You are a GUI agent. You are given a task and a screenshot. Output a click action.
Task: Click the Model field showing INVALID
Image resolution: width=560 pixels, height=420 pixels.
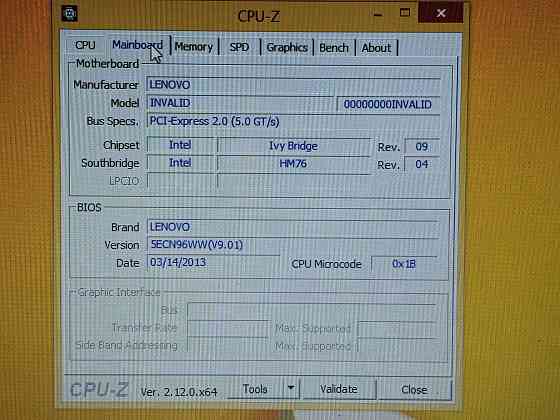pos(240,104)
